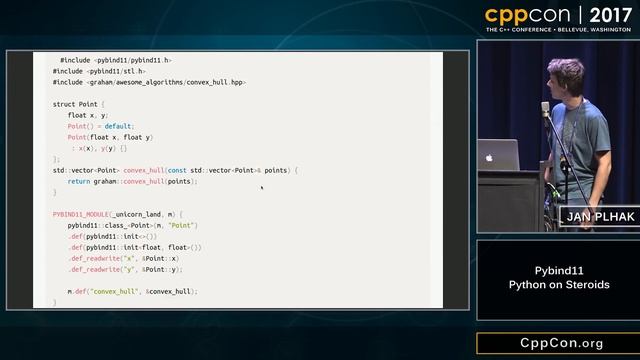The height and width of the screenshot is (360, 640).
Task: Click the 'PYBIND11_MODULE(_unicorn_land, m)' line
Action: [118, 214]
